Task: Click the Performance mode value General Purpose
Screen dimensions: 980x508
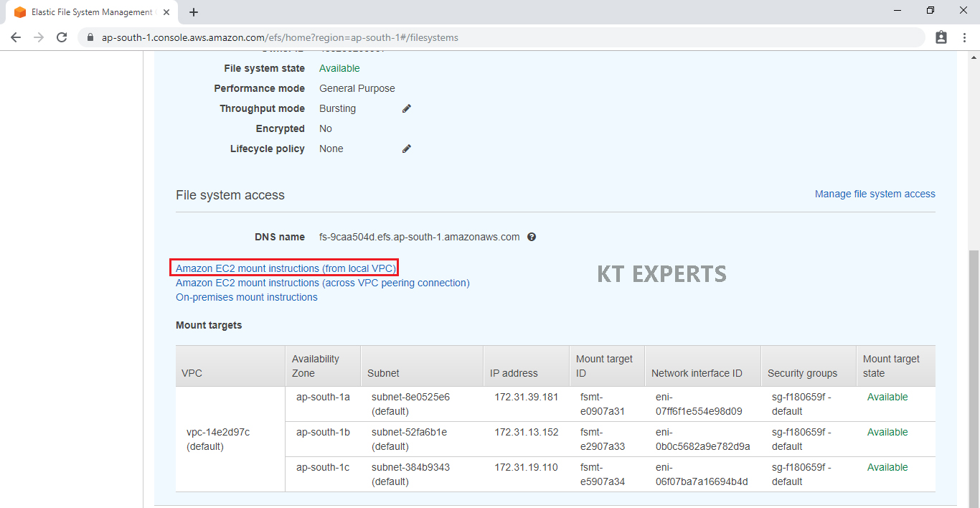Action: [357, 88]
